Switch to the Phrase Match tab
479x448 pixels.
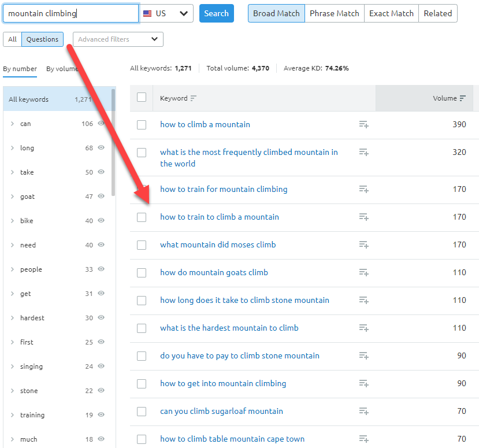coord(334,13)
